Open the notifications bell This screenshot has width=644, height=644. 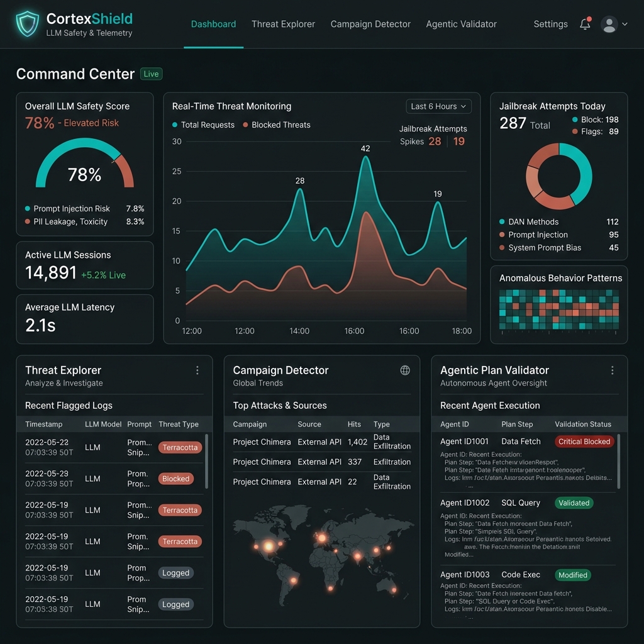pos(586,25)
